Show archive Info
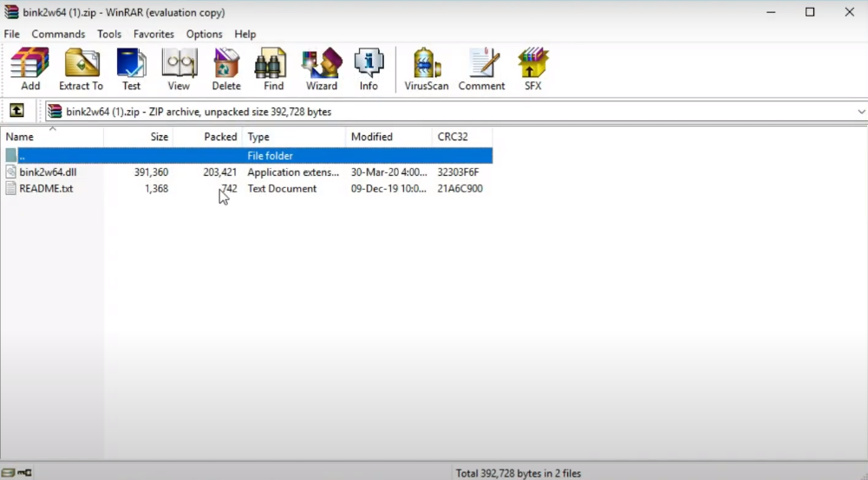The height and width of the screenshot is (480, 868). 369,69
